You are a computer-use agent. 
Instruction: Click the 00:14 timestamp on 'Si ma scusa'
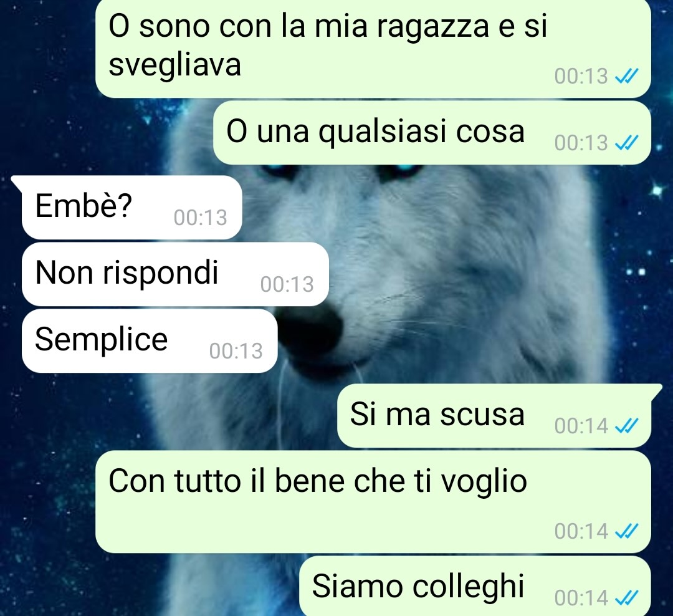pos(581,426)
